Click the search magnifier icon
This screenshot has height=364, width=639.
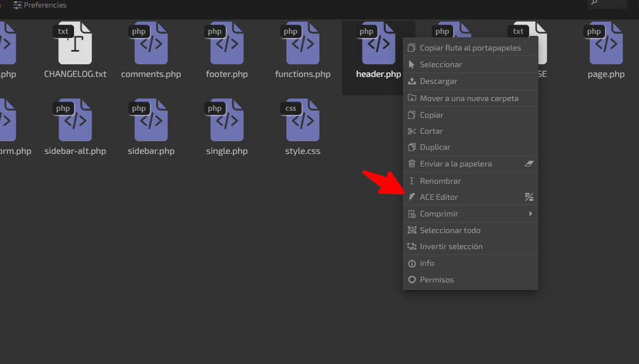(594, 2)
